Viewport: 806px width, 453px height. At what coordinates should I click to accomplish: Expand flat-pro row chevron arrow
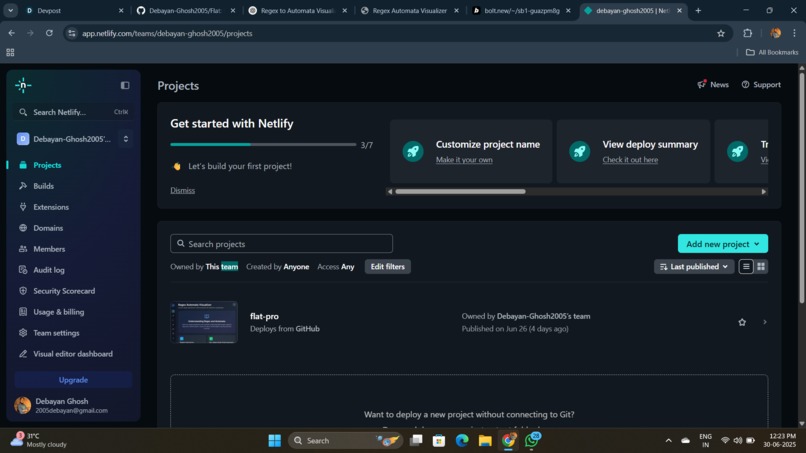coord(764,322)
